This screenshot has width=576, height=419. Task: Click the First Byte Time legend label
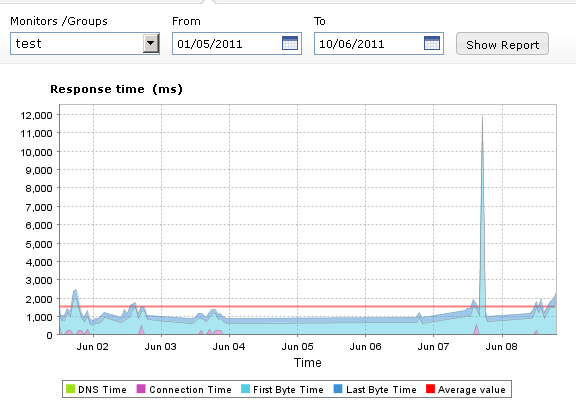[x=288, y=389]
